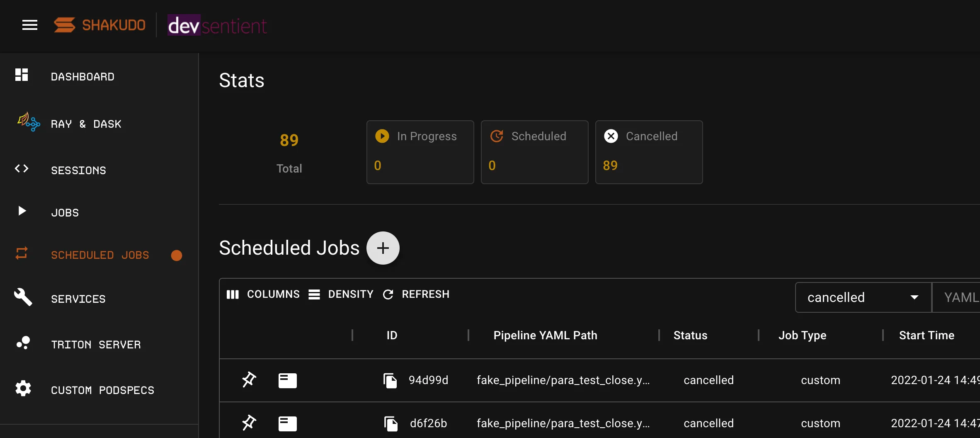Click custom job type in row 94d99d
Screen dimensions: 980x438
(820, 380)
